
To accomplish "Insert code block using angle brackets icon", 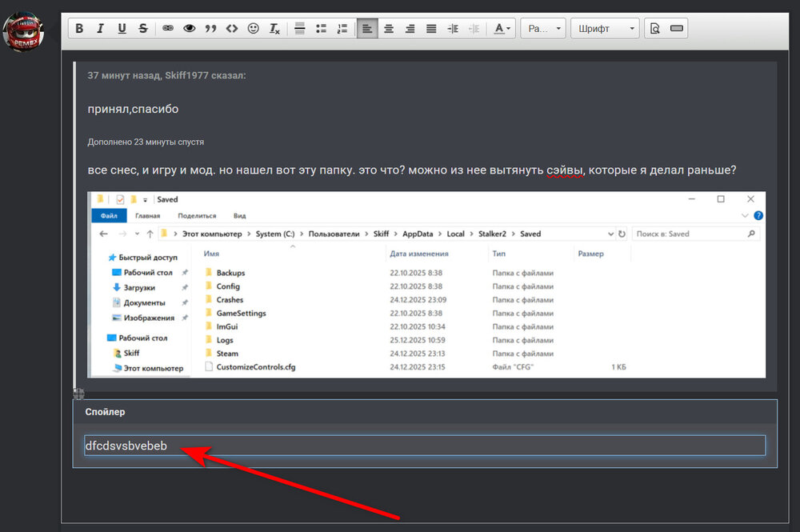I will [232, 29].
